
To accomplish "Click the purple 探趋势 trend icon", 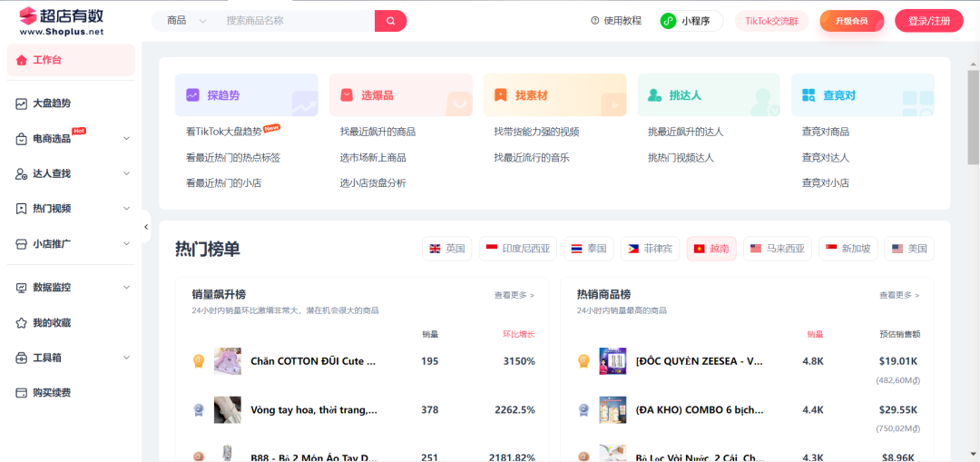I will (x=192, y=95).
